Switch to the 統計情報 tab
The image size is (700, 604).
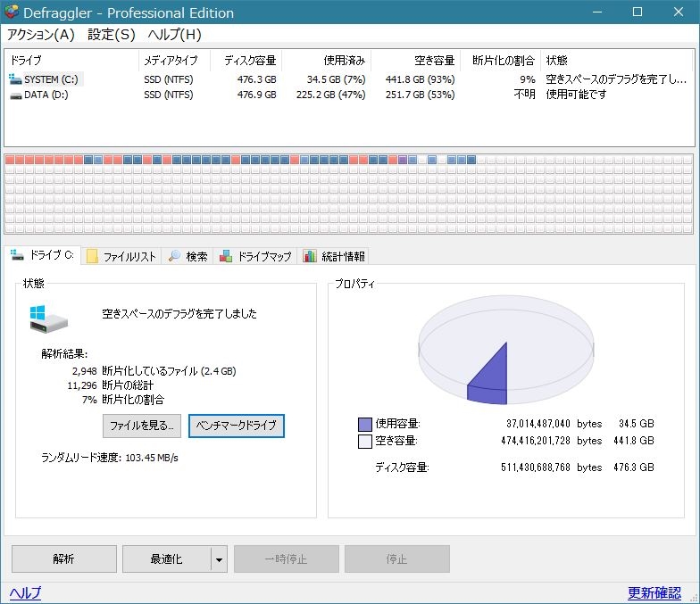[x=334, y=256]
